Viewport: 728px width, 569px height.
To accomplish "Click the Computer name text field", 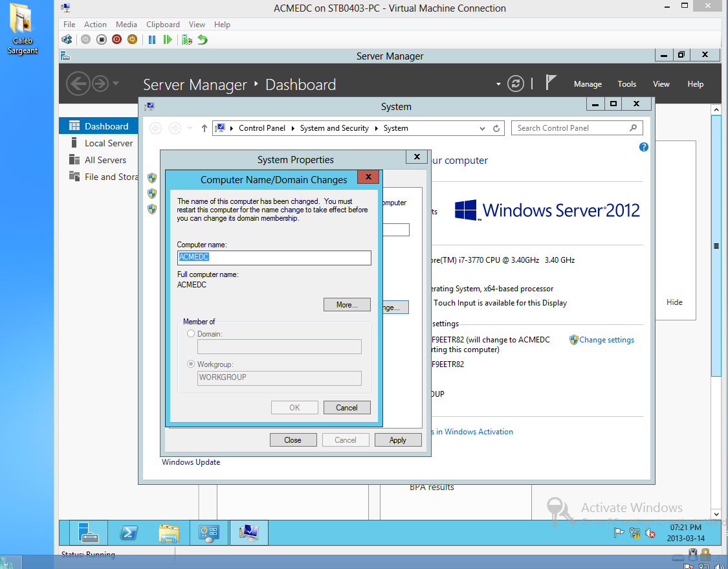I will pos(274,258).
